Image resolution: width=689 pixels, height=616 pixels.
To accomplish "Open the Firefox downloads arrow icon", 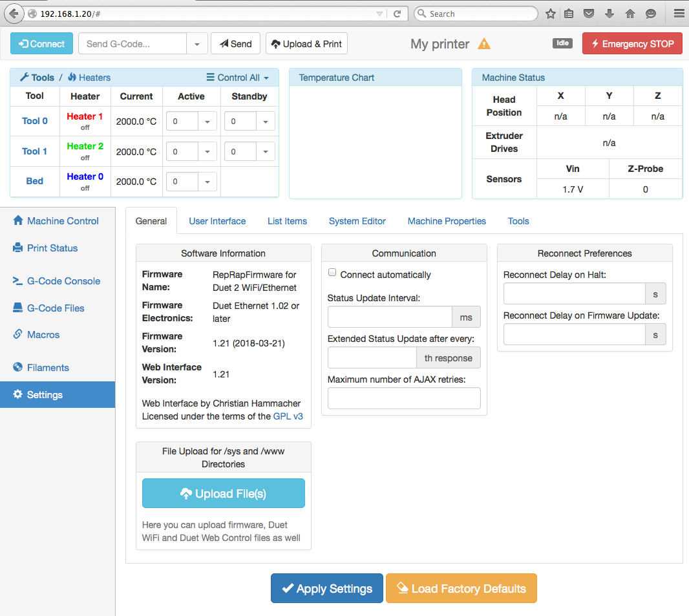I will click(x=609, y=14).
